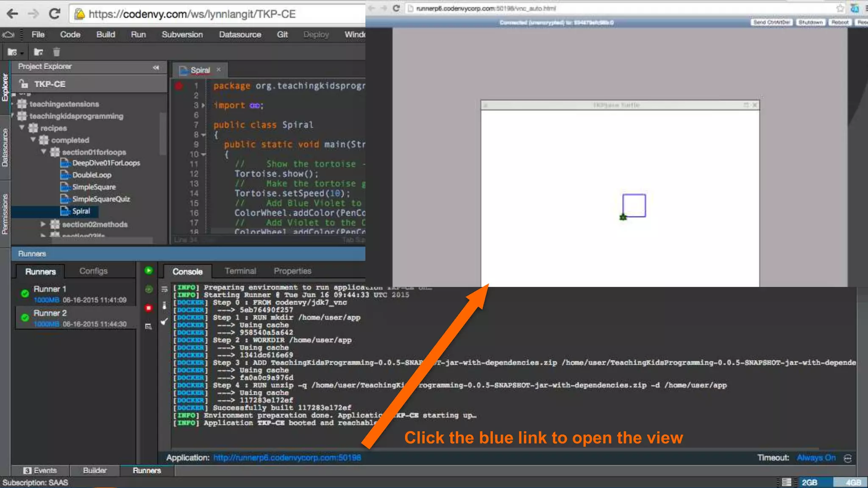Expand the section02methods package node
The image size is (868, 488).
(x=43, y=224)
